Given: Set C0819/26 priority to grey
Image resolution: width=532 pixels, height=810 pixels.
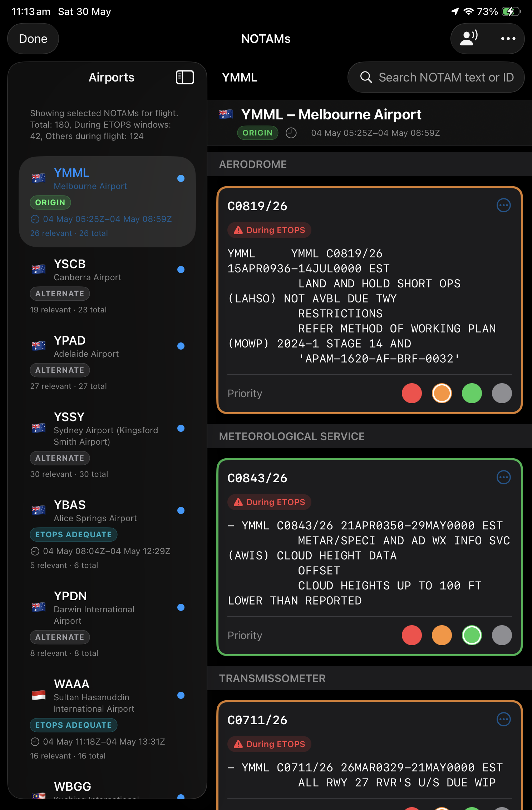Looking at the screenshot, I should pyautogui.click(x=502, y=393).
